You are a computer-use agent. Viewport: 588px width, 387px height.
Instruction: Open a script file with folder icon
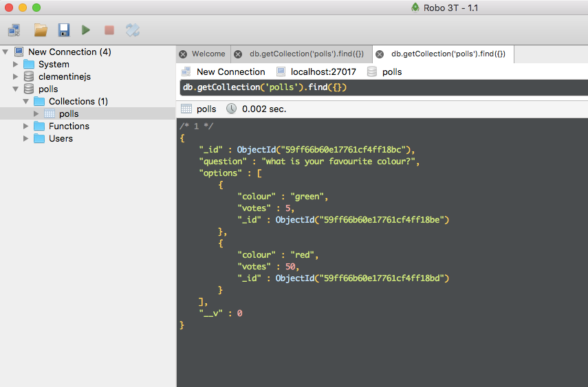[41, 30]
